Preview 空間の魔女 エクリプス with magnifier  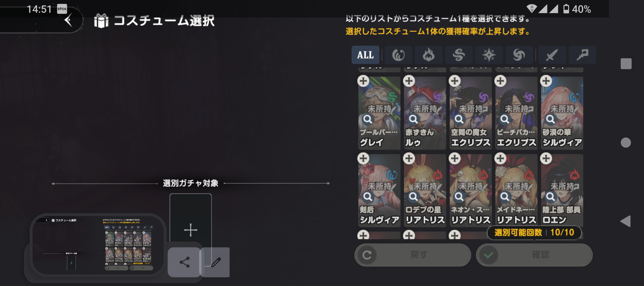point(459,119)
